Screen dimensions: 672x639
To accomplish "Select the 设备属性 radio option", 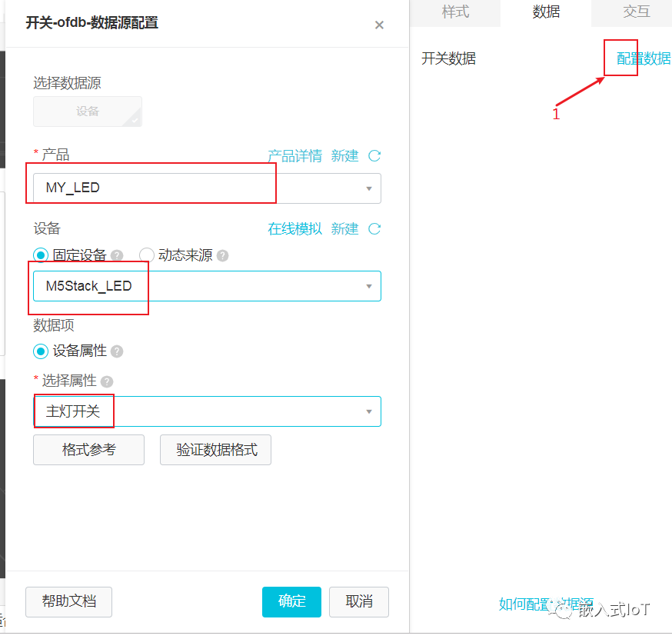I will coord(41,351).
